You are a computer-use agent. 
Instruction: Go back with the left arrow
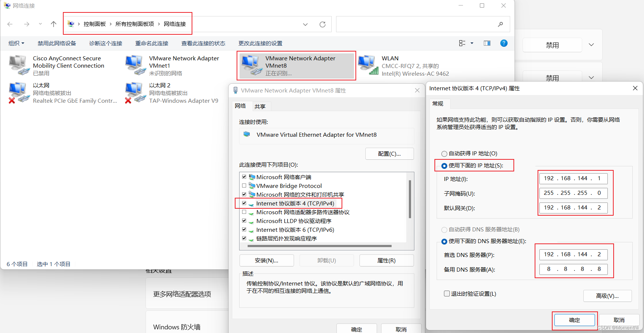[10, 24]
